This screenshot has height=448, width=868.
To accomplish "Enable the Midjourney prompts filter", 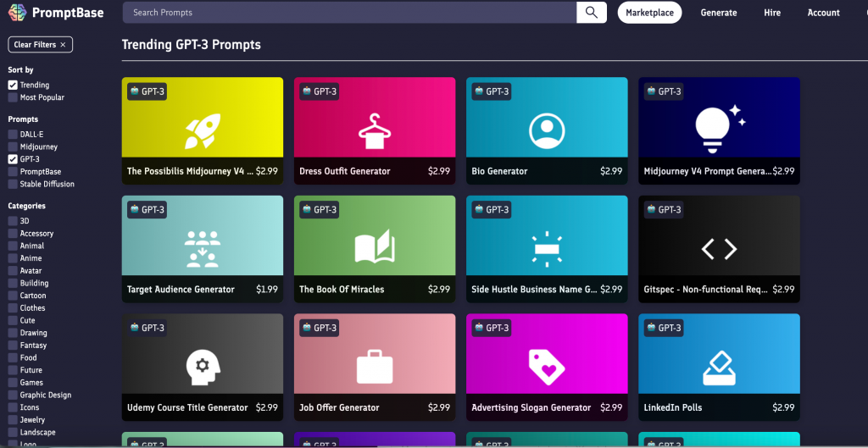I will click(13, 147).
